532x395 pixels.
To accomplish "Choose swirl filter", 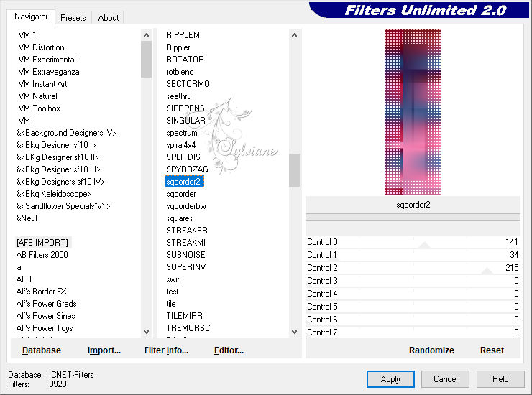I will click(173, 279).
